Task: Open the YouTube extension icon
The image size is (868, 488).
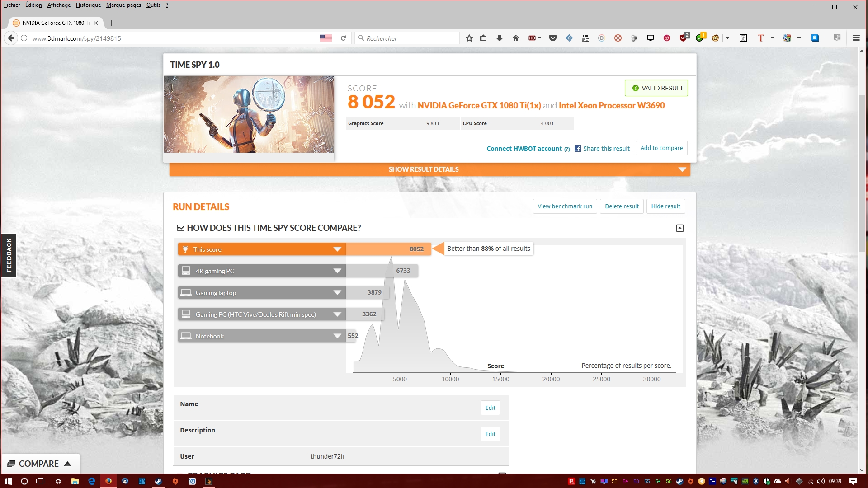Action: pyautogui.click(x=585, y=38)
